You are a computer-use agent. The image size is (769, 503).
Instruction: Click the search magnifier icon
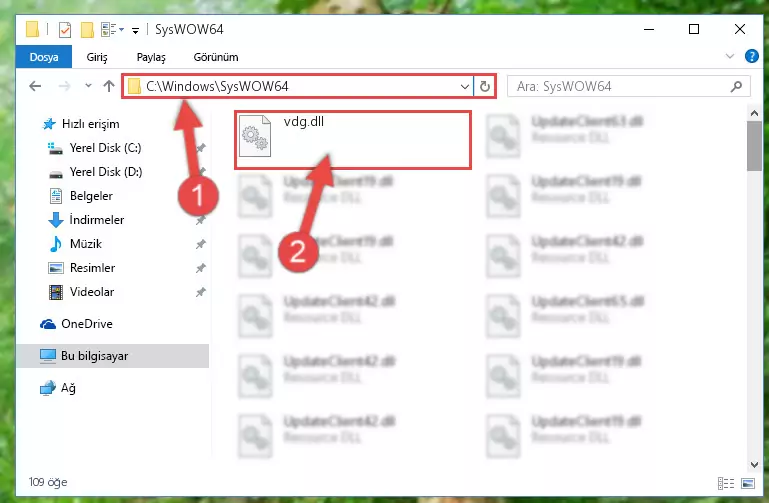point(736,87)
